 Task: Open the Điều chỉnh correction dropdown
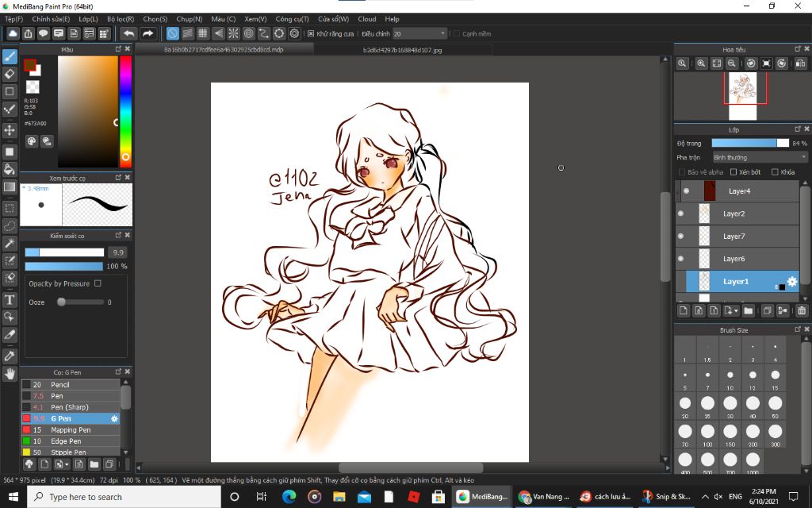(x=419, y=33)
